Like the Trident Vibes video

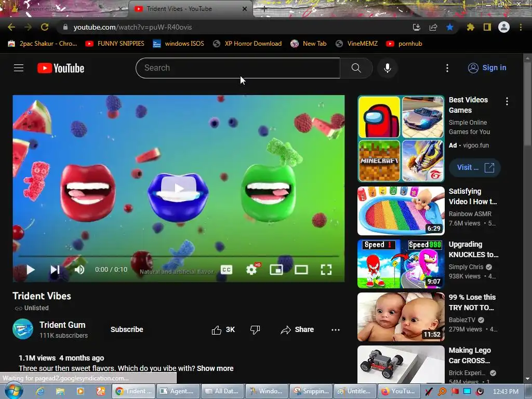pos(223,330)
